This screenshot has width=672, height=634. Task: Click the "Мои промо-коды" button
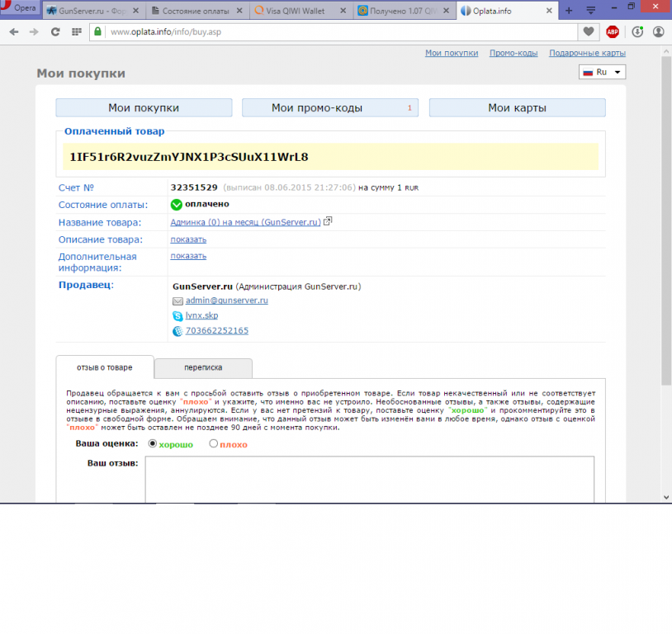click(x=330, y=108)
